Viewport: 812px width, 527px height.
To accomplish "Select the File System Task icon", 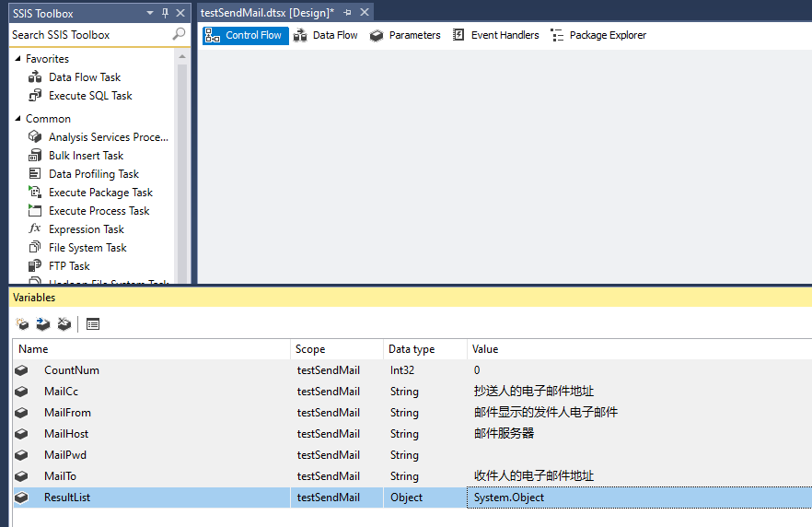I will [35, 247].
